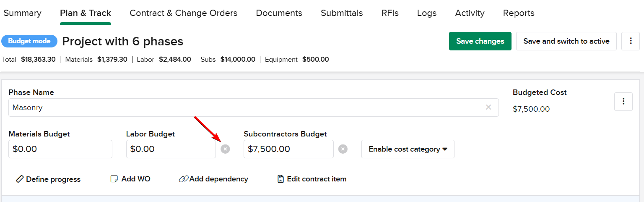Viewport: 644px width, 202px height.
Task: Remove the Labor Budget cost category
Action: pyautogui.click(x=226, y=149)
